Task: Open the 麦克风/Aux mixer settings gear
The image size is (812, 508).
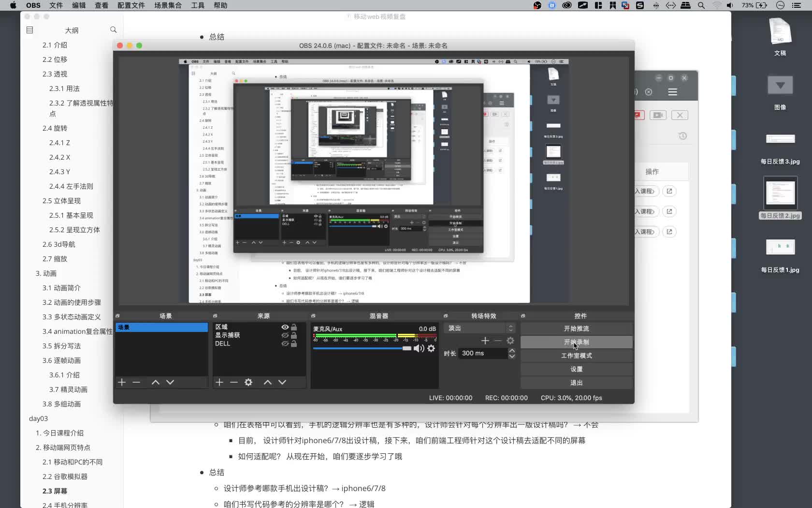Action: click(x=431, y=348)
